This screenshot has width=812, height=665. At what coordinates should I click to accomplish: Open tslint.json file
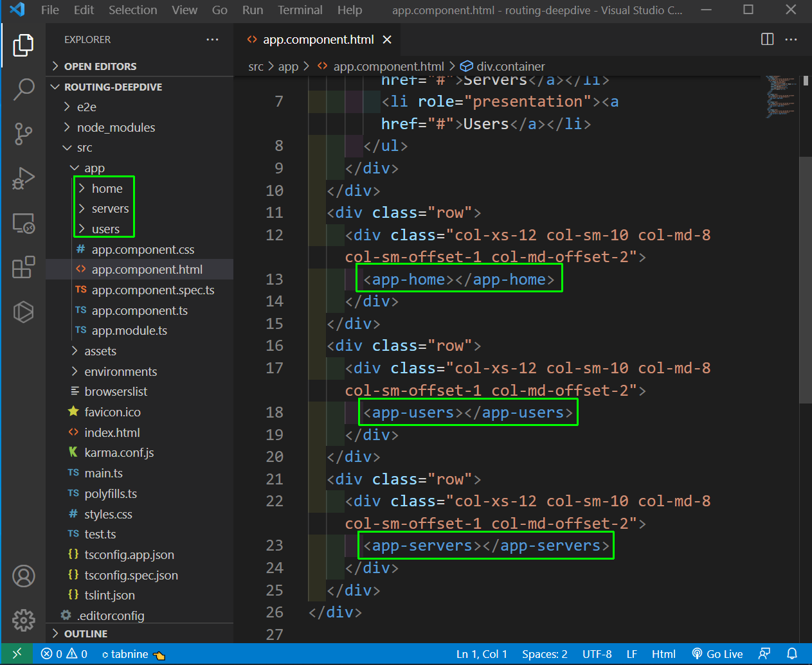(x=140, y=595)
